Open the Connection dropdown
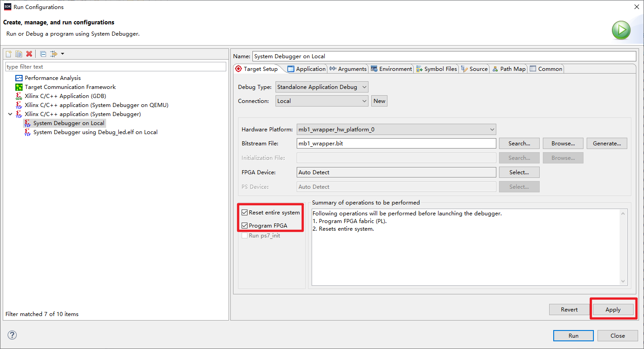 (322, 101)
